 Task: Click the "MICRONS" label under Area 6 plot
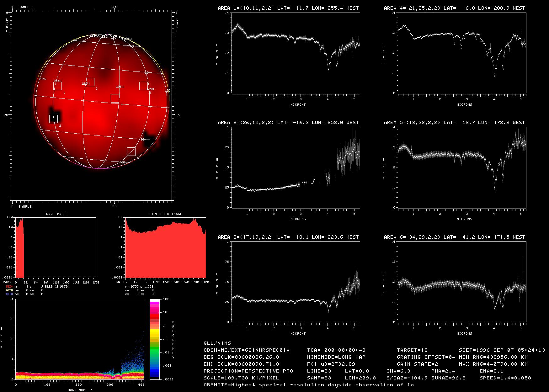(x=464, y=334)
